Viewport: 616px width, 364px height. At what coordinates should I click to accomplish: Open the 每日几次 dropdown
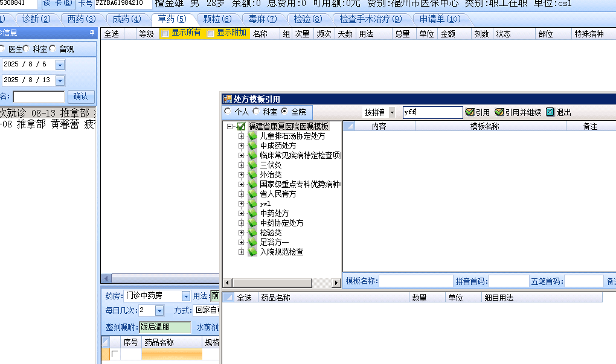(x=159, y=311)
